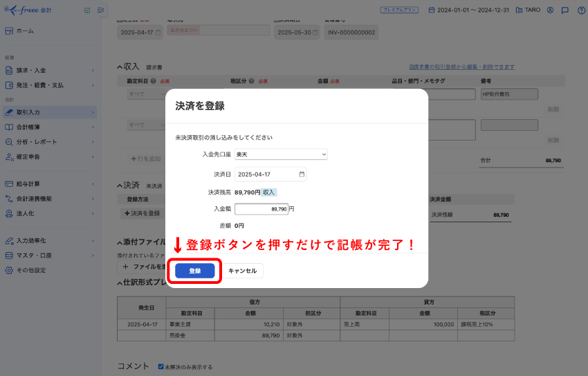
Task: Click the 入金額 amount input field
Action: click(261, 208)
